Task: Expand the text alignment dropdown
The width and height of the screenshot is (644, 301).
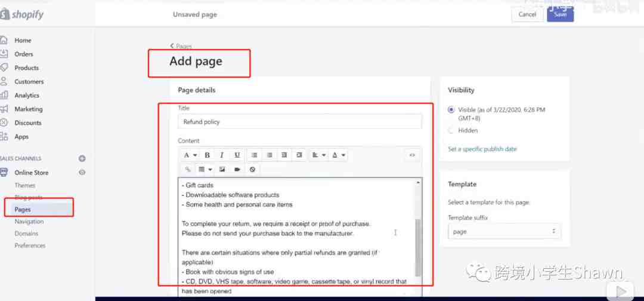Action: coord(319,155)
